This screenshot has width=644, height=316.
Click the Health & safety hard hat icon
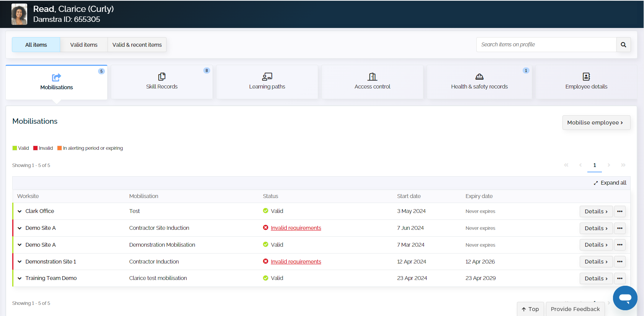479,77
